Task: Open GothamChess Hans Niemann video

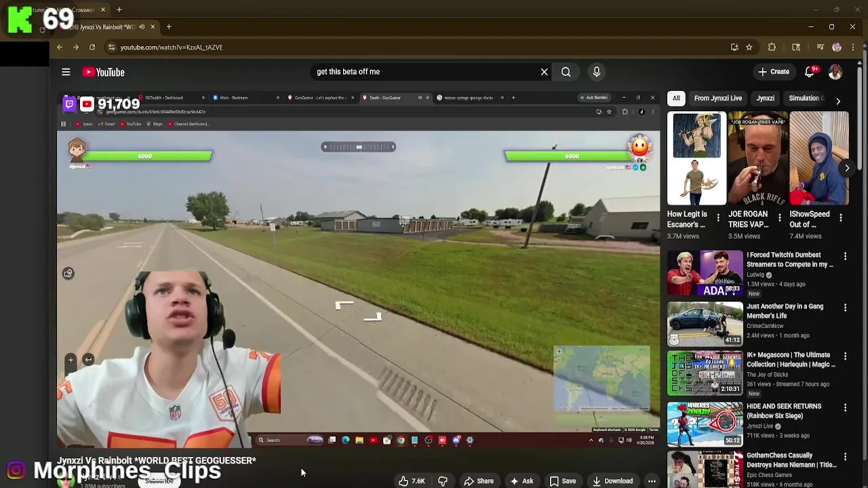Action: pos(705,469)
